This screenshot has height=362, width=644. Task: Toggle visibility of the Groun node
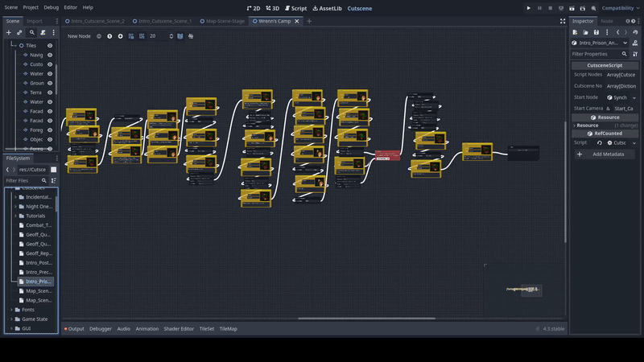click(50, 83)
